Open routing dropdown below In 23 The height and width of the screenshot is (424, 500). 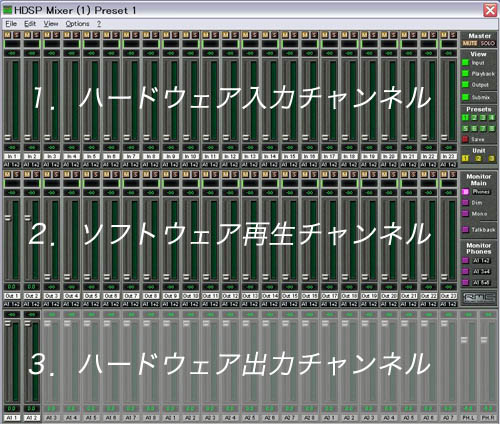pos(448,165)
